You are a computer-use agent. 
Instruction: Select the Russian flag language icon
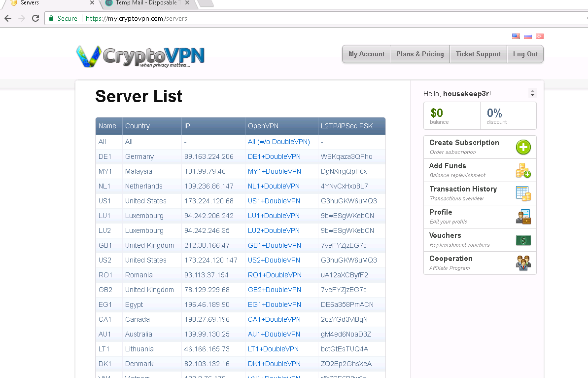528,36
